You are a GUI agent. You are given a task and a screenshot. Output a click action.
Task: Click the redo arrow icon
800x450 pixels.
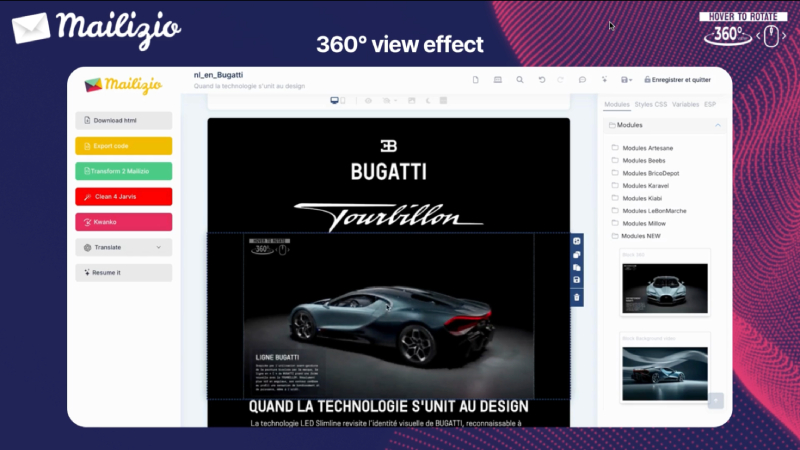pos(560,80)
